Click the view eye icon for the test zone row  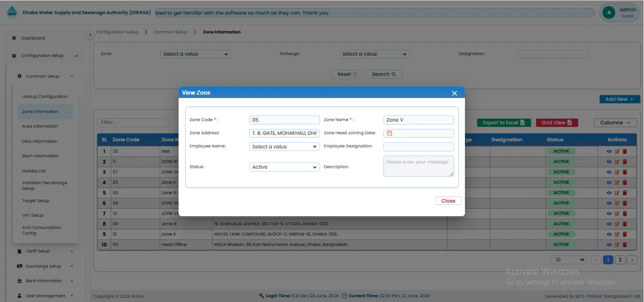pos(609,151)
